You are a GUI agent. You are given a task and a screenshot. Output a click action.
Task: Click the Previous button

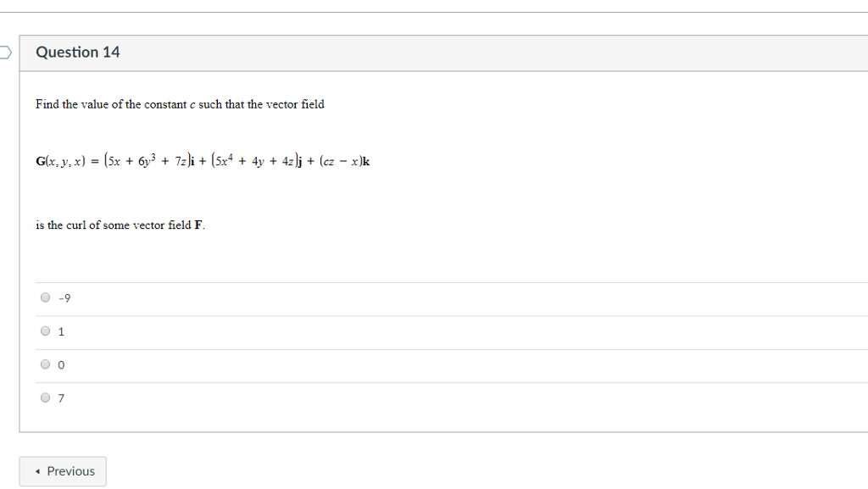(x=63, y=471)
